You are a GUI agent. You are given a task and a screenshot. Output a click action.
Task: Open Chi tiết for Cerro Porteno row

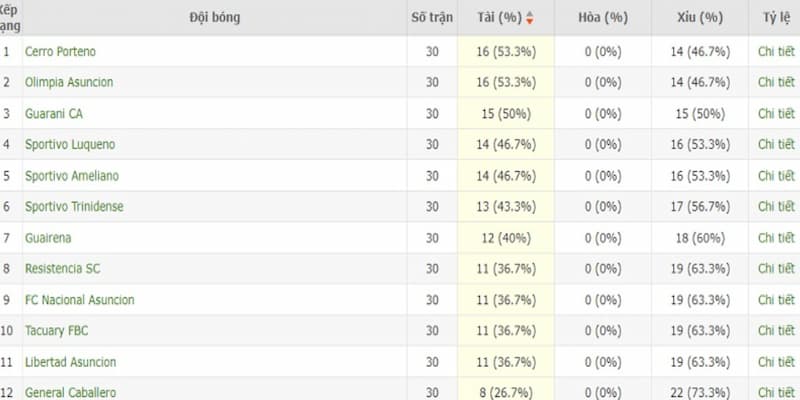click(x=776, y=51)
